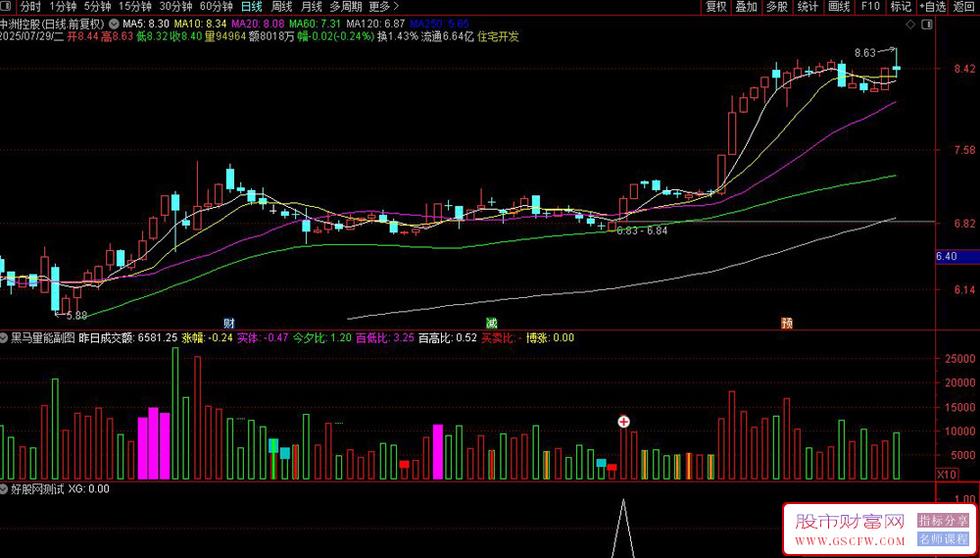Viewport: 980px width, 558px height.
Task: Switch to the 分时 intraday tab
Action: pyautogui.click(x=28, y=7)
